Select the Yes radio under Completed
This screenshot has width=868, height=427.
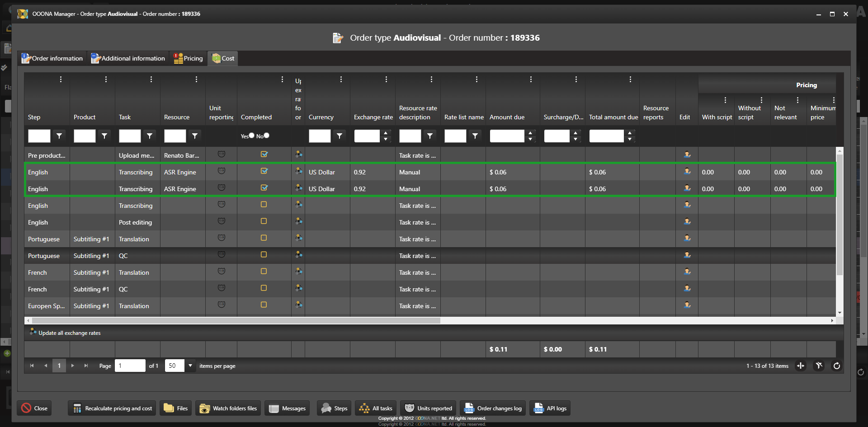point(252,136)
